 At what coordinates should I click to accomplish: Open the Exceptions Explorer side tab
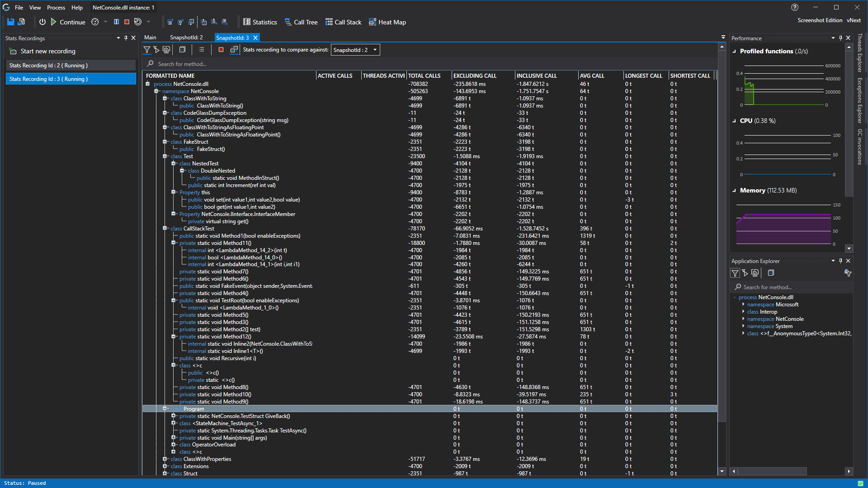(x=859, y=101)
